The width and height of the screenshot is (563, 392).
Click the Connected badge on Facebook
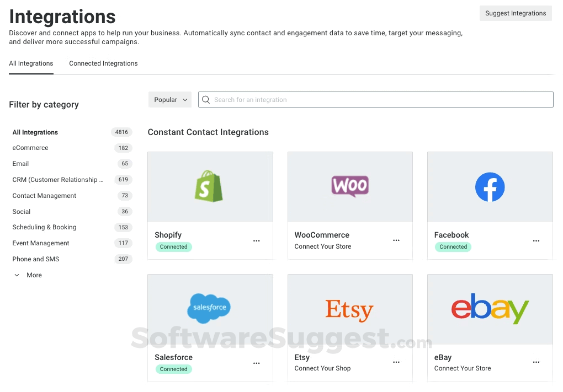[x=453, y=247]
